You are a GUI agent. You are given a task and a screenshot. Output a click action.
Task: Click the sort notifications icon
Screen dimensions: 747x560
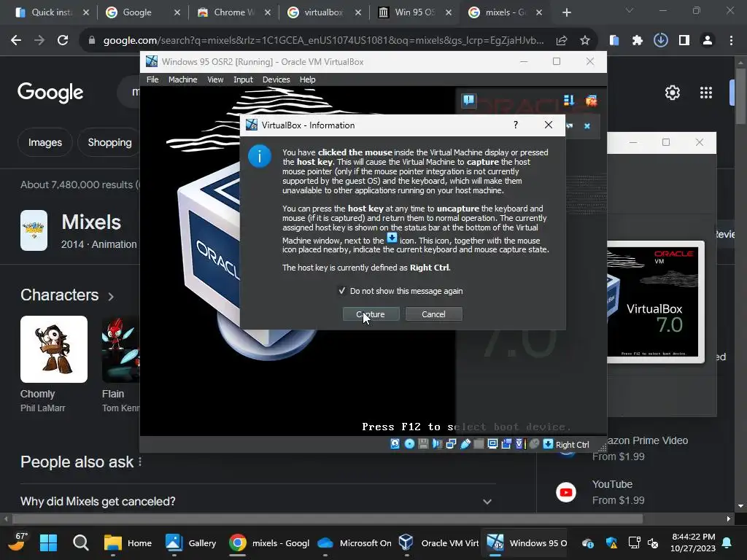(569, 100)
